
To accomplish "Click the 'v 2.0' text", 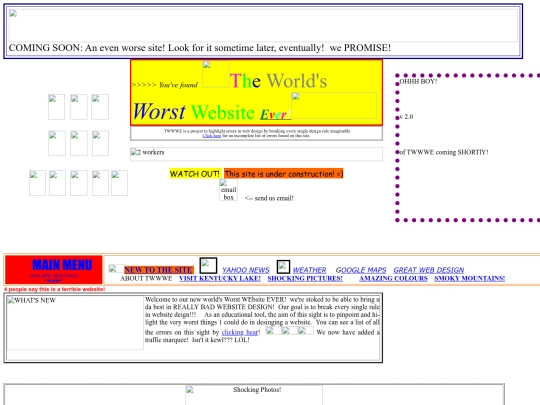I will click(x=406, y=116).
